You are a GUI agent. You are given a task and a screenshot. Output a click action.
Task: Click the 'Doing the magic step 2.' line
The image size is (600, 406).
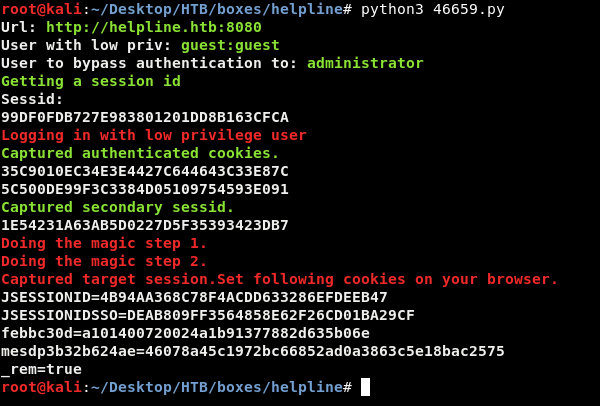click(104, 262)
